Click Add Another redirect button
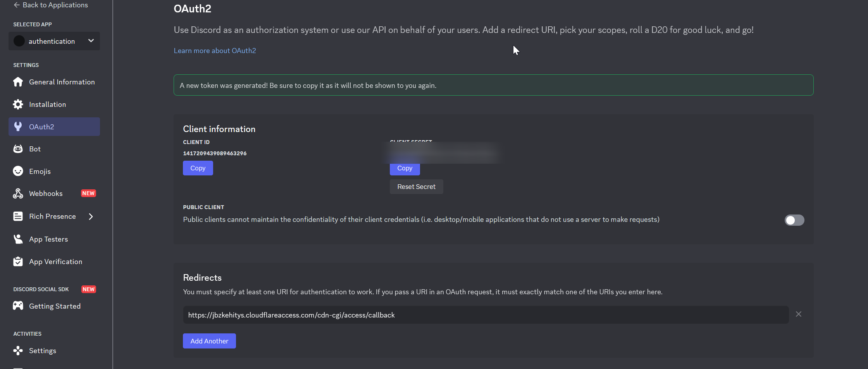 [x=209, y=341]
